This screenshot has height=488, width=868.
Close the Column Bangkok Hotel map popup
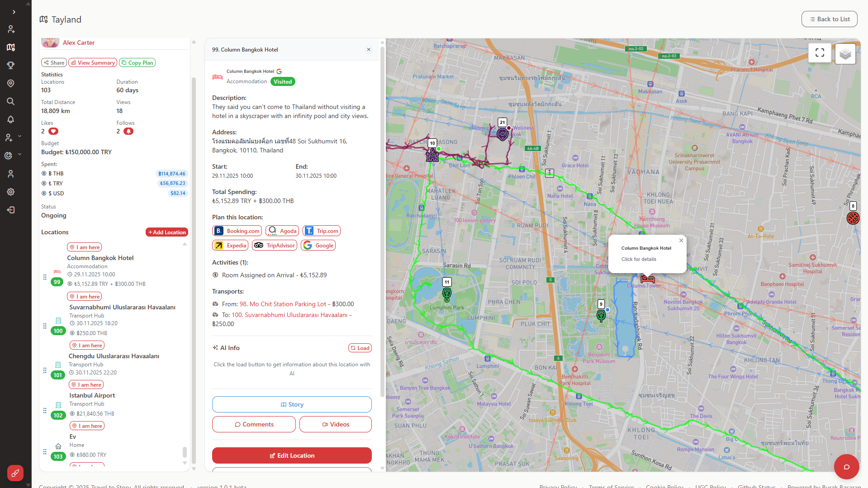681,241
